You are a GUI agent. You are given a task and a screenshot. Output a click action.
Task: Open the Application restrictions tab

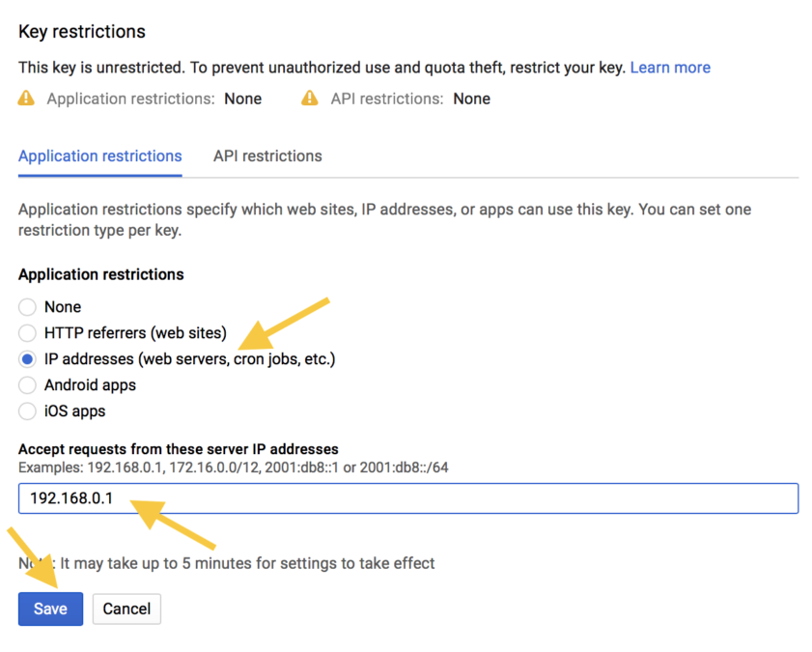pyautogui.click(x=99, y=156)
